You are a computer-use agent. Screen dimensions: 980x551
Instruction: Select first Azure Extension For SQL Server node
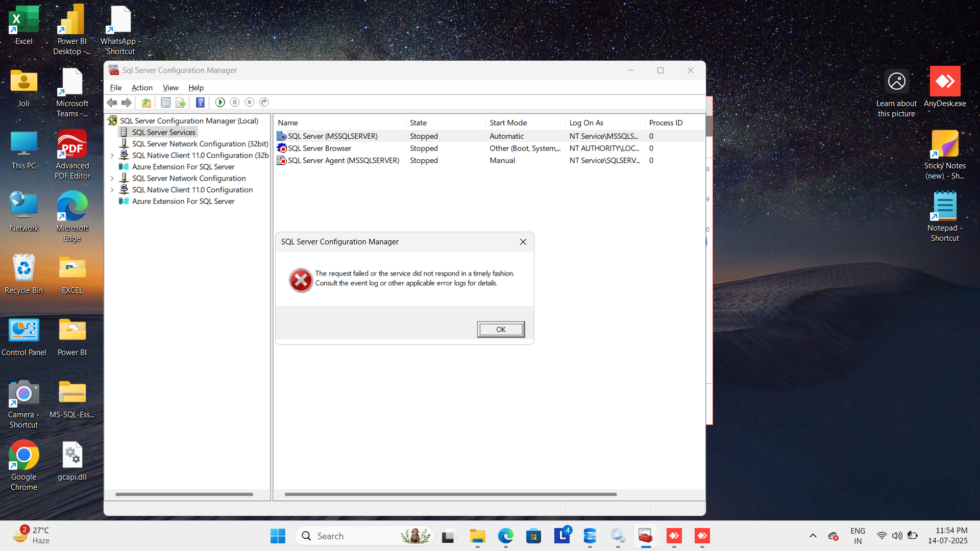tap(183, 167)
